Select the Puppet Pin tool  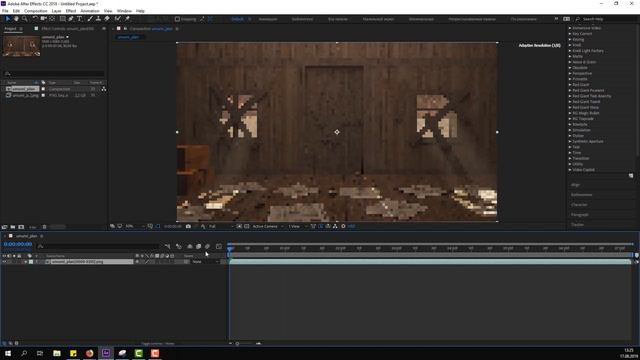tap(127, 19)
